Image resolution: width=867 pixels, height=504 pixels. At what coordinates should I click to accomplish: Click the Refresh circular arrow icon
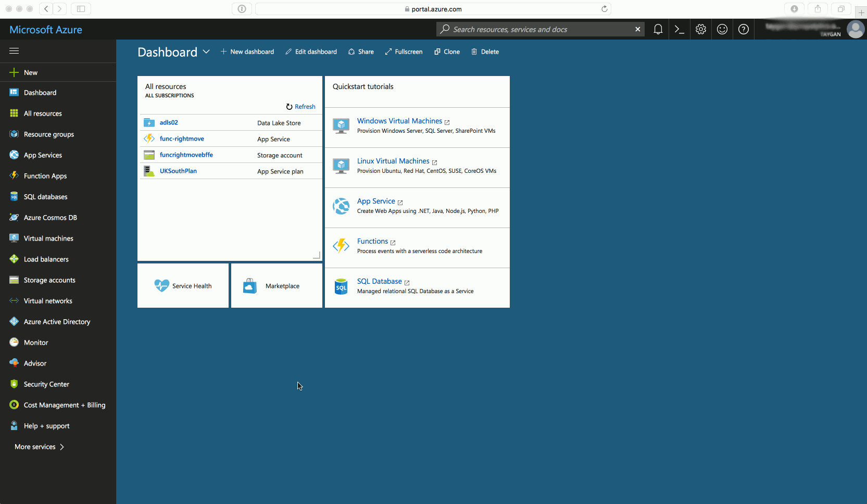tap(289, 106)
